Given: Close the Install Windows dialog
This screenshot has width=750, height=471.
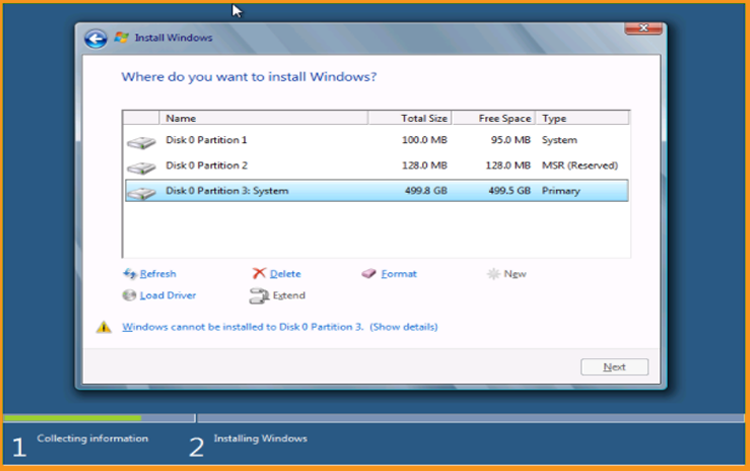Looking at the screenshot, I should tap(643, 28).
